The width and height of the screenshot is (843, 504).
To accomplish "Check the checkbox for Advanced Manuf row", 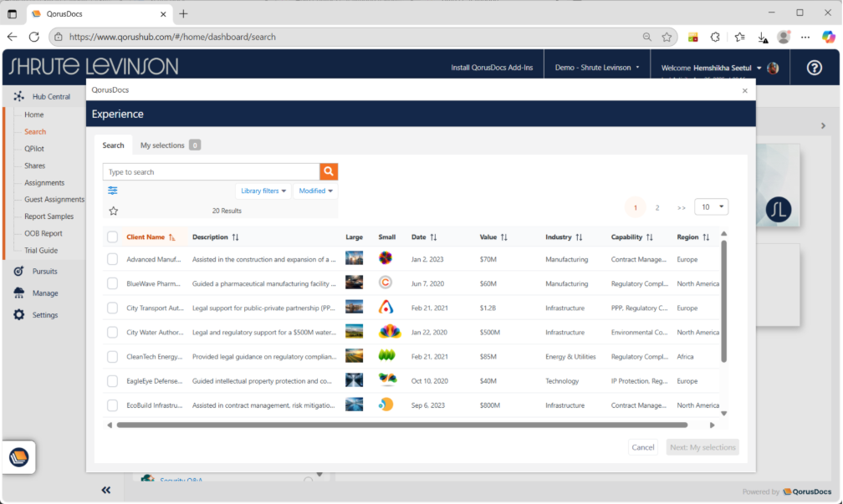I will pos(112,259).
